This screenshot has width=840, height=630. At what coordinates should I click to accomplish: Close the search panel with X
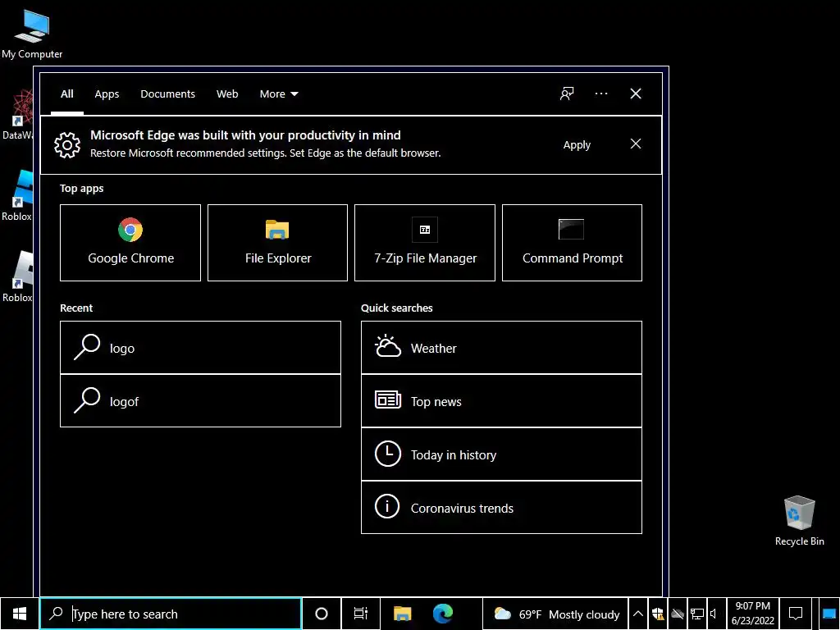point(636,94)
